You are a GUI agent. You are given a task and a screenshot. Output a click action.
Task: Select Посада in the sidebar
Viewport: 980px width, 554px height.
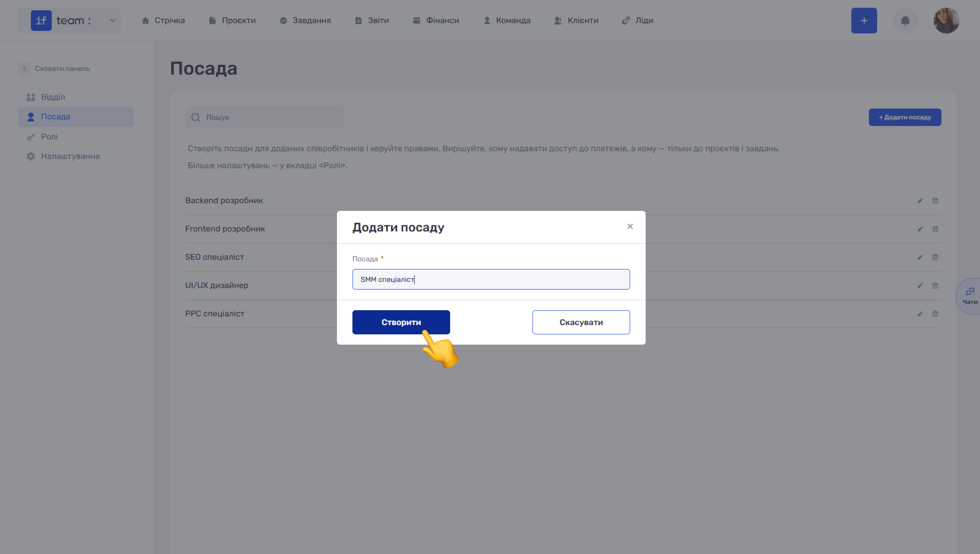tap(76, 117)
